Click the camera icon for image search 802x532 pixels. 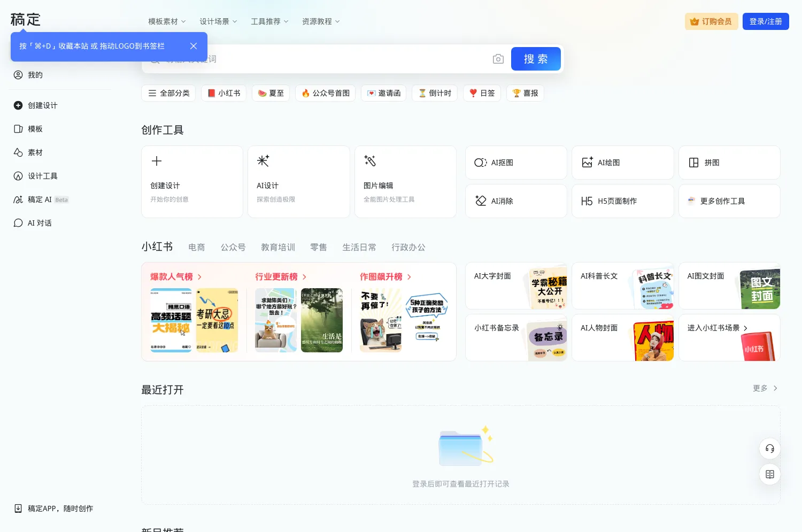click(x=498, y=59)
